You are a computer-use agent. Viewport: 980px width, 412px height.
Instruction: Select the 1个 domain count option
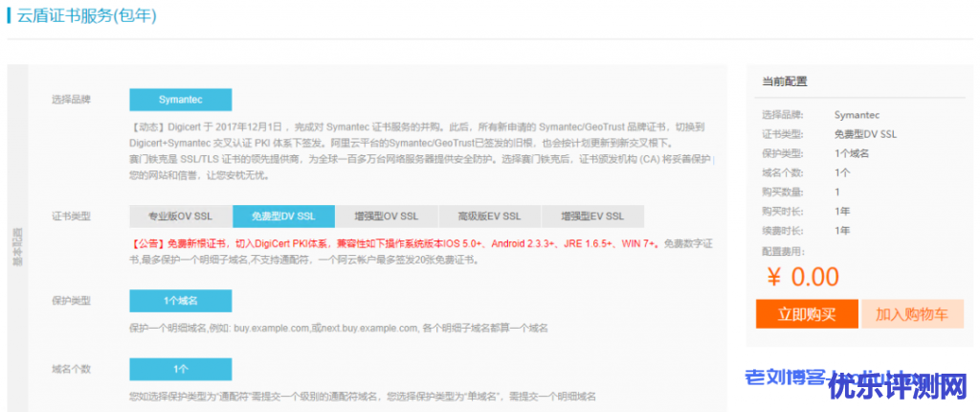(x=181, y=369)
